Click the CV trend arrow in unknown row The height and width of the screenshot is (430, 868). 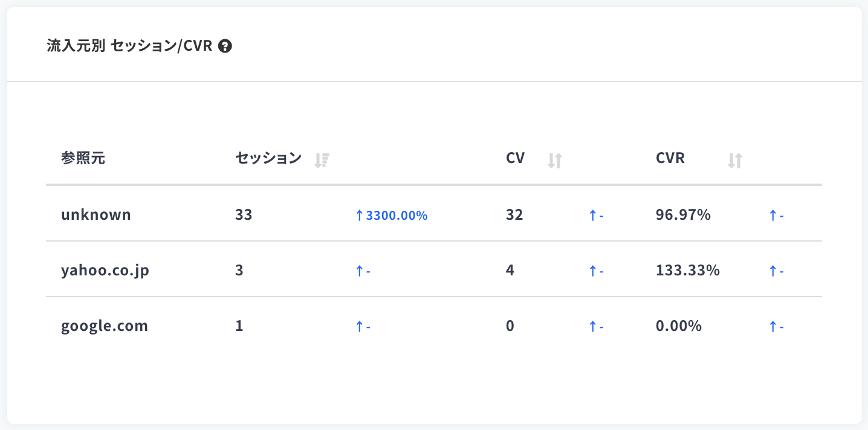597,215
